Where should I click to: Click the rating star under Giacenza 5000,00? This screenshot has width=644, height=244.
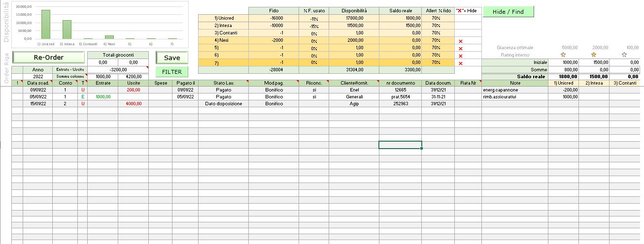pos(563,55)
